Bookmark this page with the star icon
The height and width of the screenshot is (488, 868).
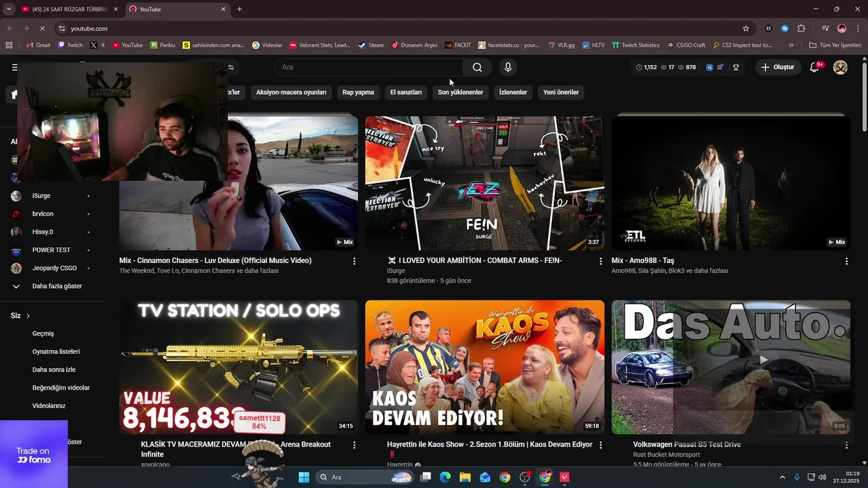click(746, 28)
